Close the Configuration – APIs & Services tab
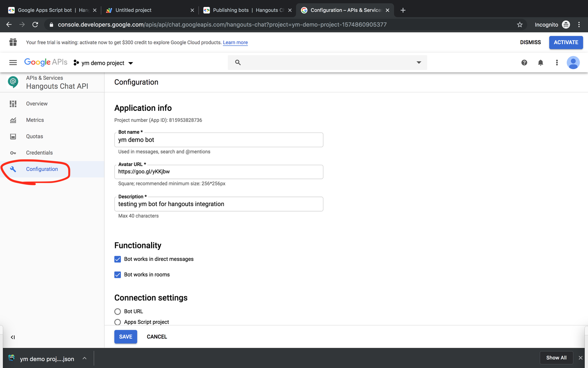 (x=387, y=10)
